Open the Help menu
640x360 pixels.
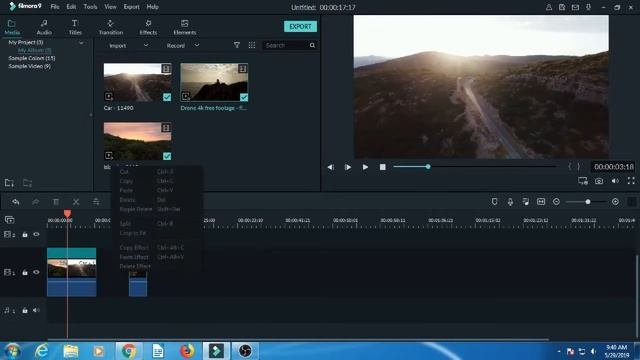coord(152,7)
